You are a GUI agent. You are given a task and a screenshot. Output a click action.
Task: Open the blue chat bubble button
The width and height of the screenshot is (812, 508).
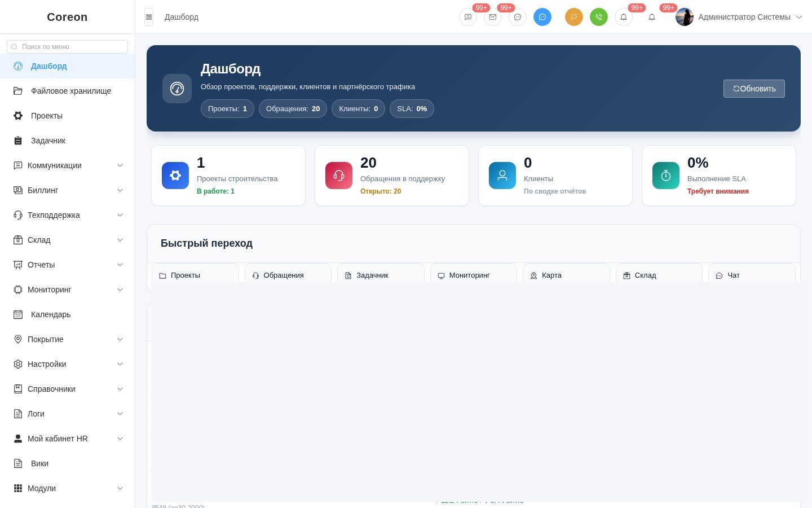tap(542, 17)
